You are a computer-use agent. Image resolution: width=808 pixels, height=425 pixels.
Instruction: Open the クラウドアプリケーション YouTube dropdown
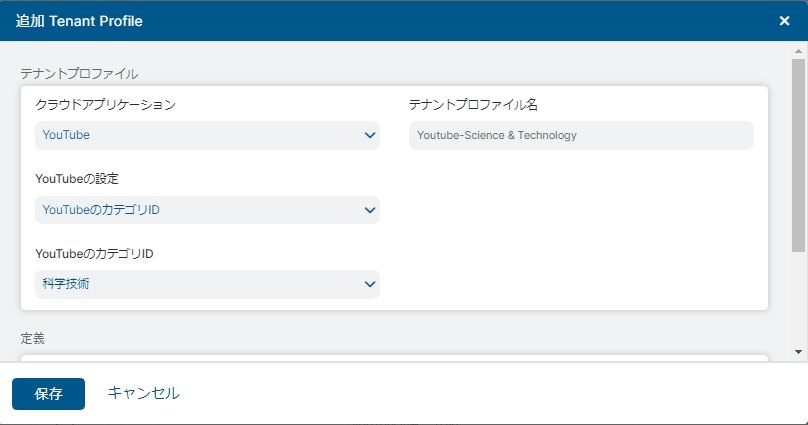click(x=207, y=135)
